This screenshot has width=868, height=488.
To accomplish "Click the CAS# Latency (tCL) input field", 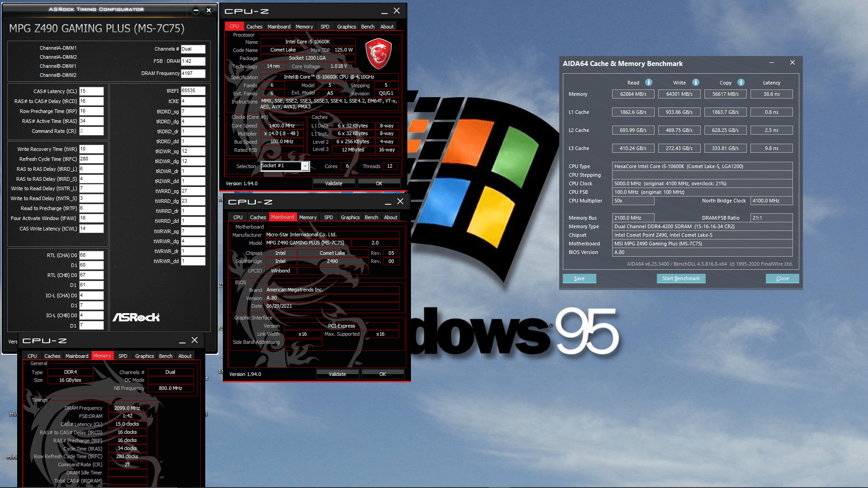I will 91,91.
